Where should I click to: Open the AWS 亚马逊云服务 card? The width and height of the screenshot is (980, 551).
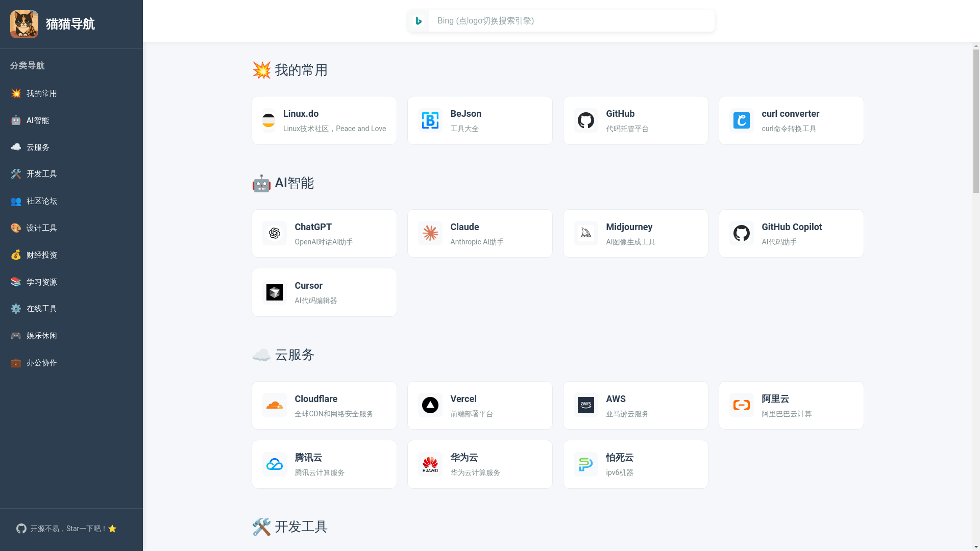point(635,406)
